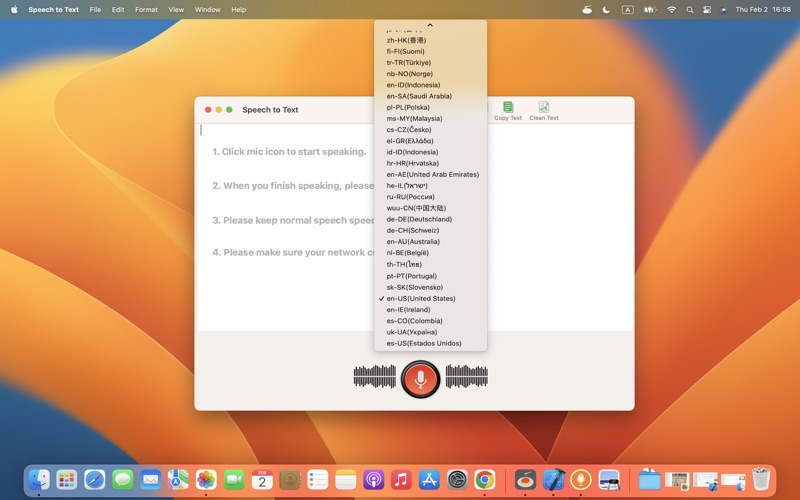Open the File menu

[95, 10]
